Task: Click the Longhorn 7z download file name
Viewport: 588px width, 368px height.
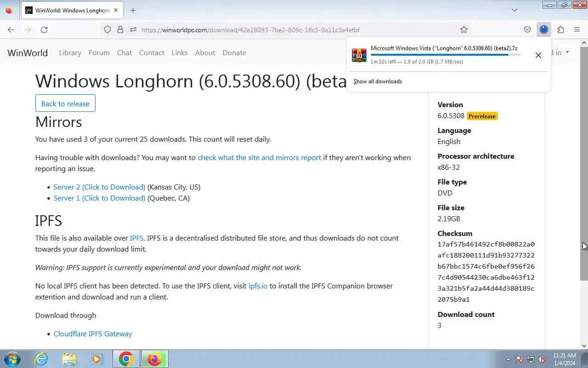Action: [444, 48]
